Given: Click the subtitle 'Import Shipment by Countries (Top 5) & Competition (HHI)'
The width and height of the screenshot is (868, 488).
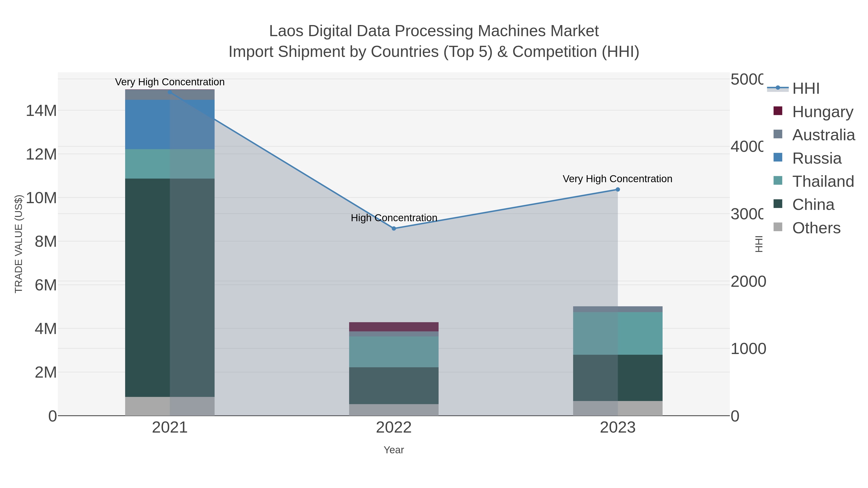Looking at the screenshot, I should pos(434,52).
